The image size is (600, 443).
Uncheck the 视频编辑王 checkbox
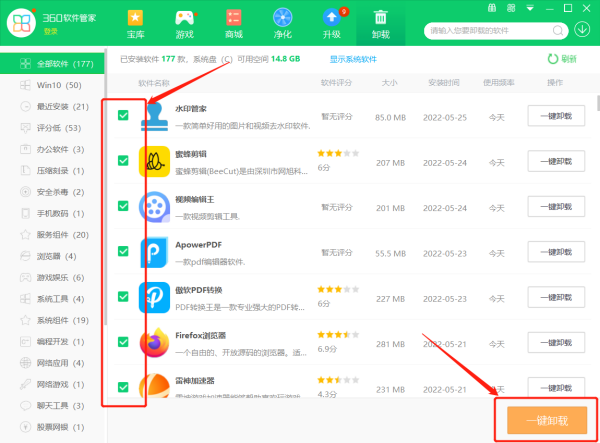[x=123, y=206]
